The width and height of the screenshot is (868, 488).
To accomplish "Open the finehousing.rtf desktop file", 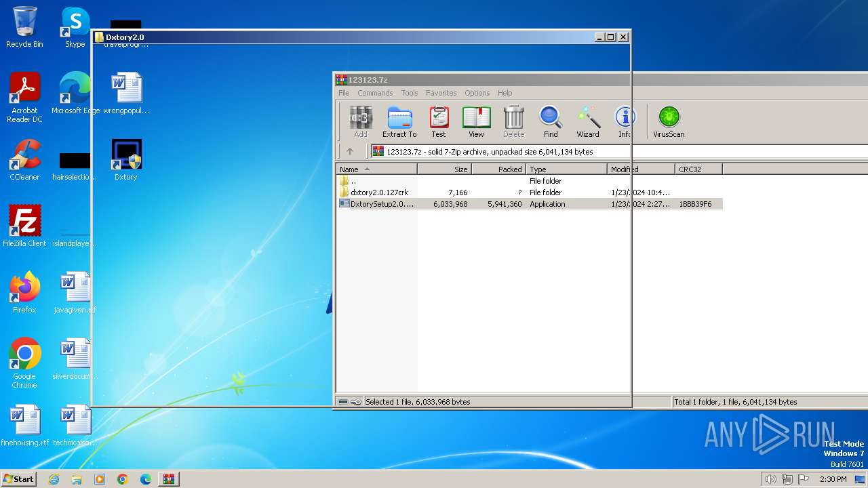I will point(24,426).
